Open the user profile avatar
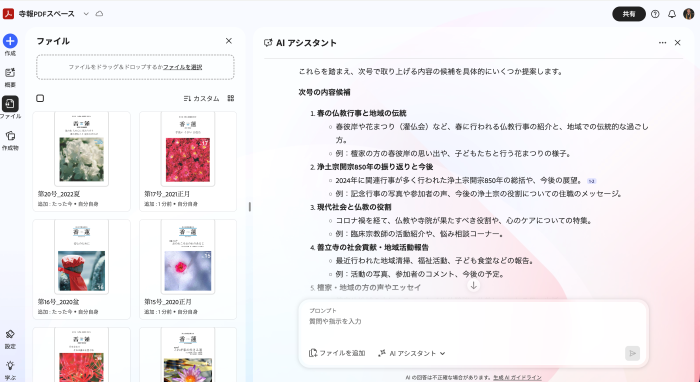 688,14
